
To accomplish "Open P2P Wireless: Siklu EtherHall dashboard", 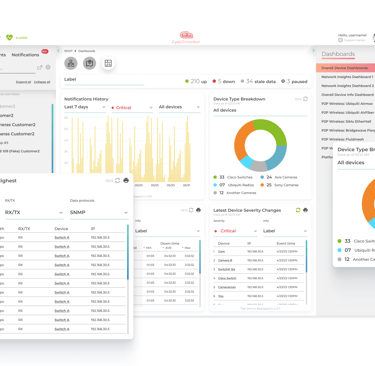I will coord(346,121).
